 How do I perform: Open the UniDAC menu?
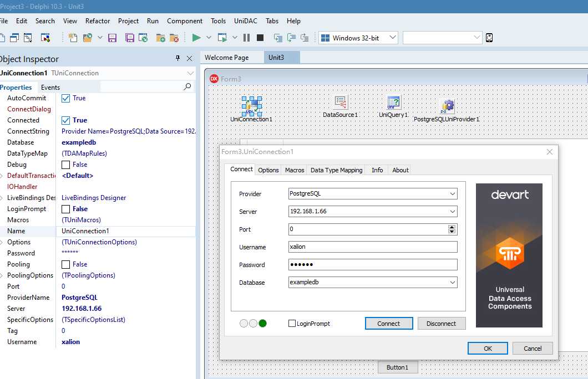[246, 21]
